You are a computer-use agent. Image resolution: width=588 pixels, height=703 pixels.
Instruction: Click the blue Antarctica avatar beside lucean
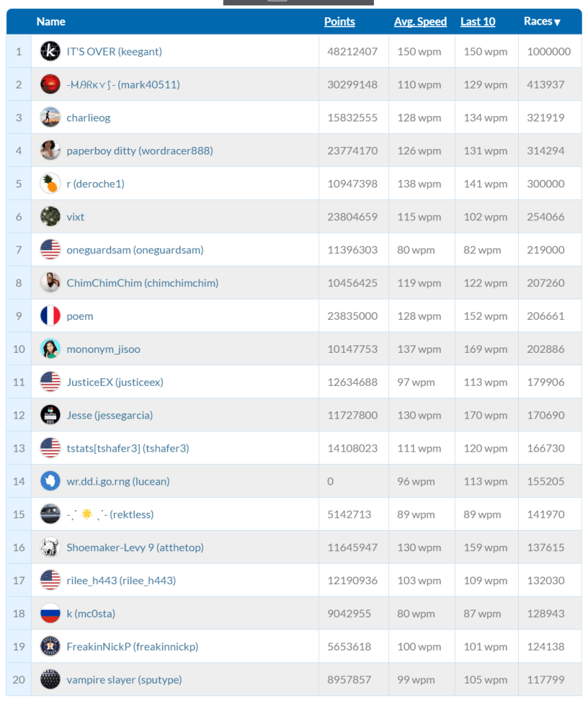(x=50, y=481)
